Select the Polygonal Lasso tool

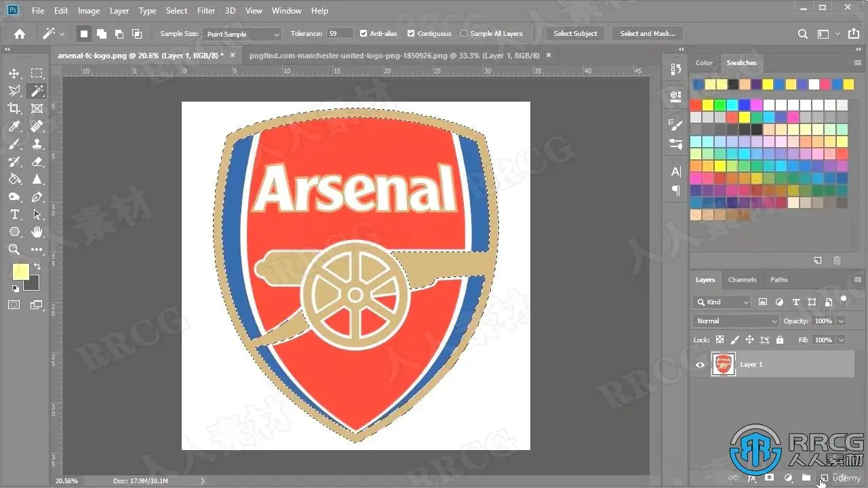[14, 91]
